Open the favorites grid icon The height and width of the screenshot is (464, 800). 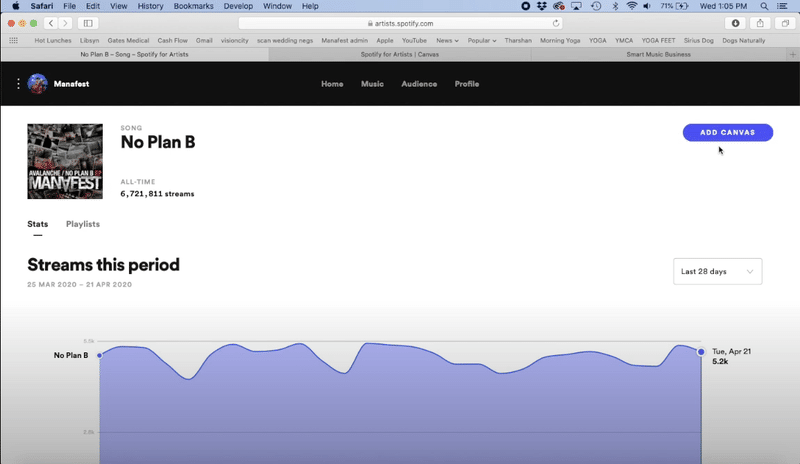pyautogui.click(x=13, y=40)
